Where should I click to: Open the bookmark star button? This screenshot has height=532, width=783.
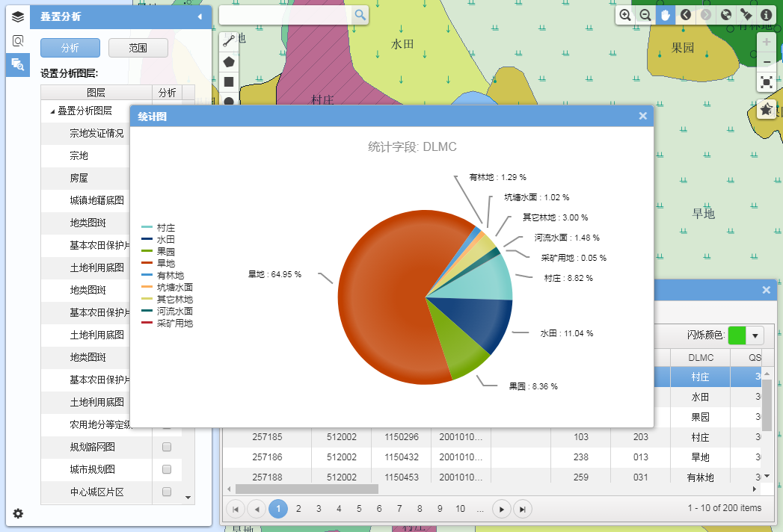767,109
